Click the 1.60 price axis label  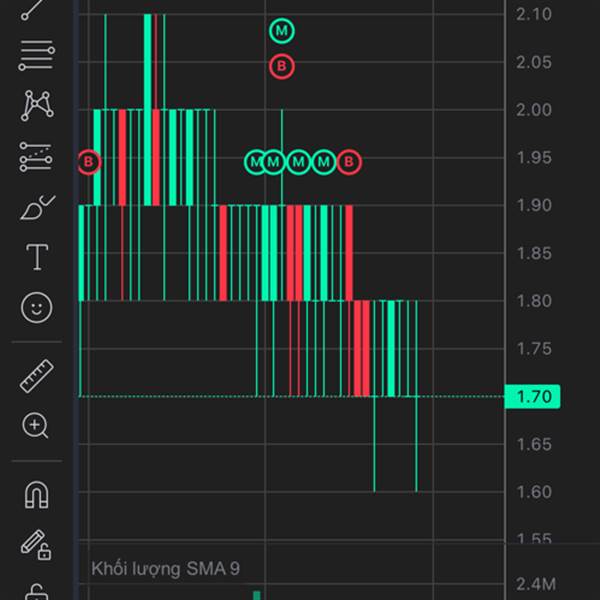534,492
